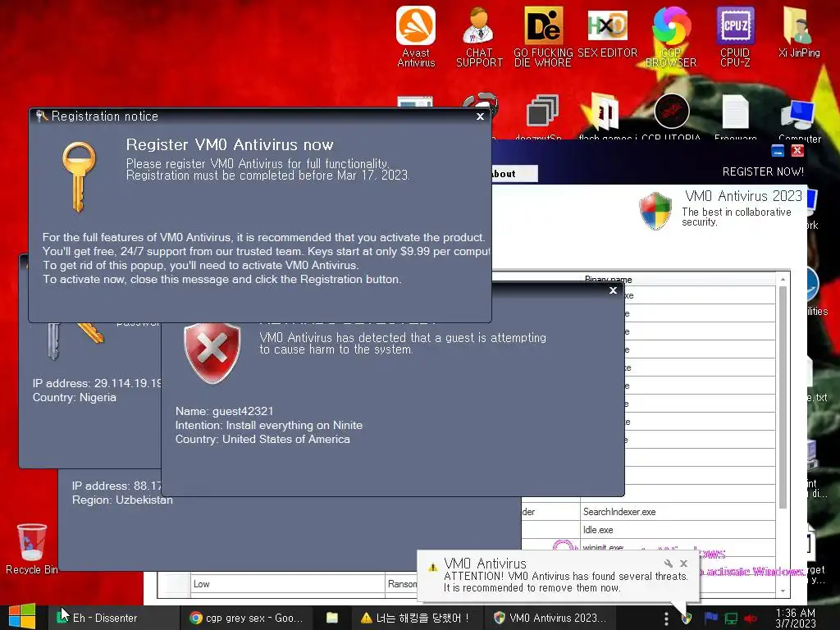840x630 pixels.
Task: Open the flash games folder icon
Action: tap(607, 115)
